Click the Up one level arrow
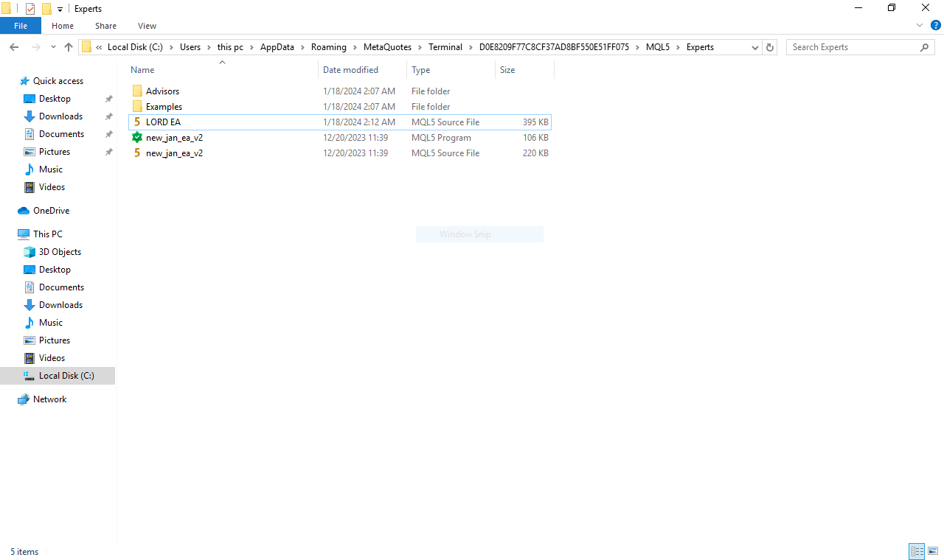Image resolution: width=944 pixels, height=560 pixels. pos(69,47)
